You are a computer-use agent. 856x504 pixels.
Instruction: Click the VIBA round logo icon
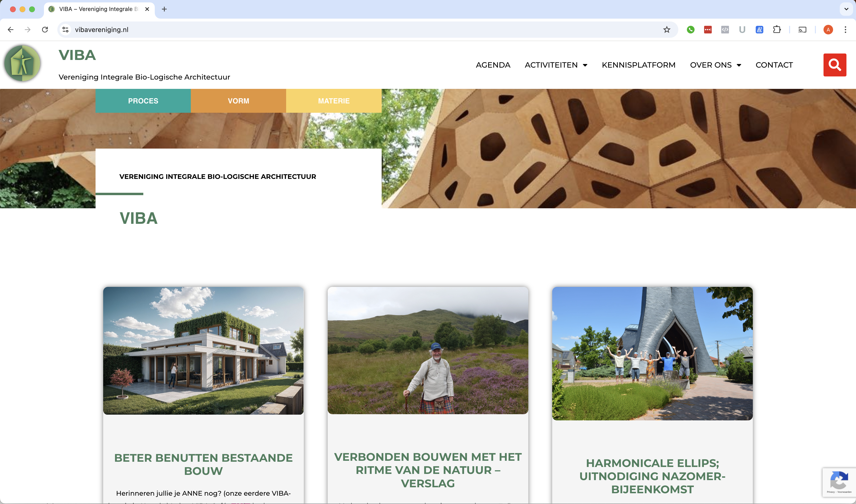22,64
